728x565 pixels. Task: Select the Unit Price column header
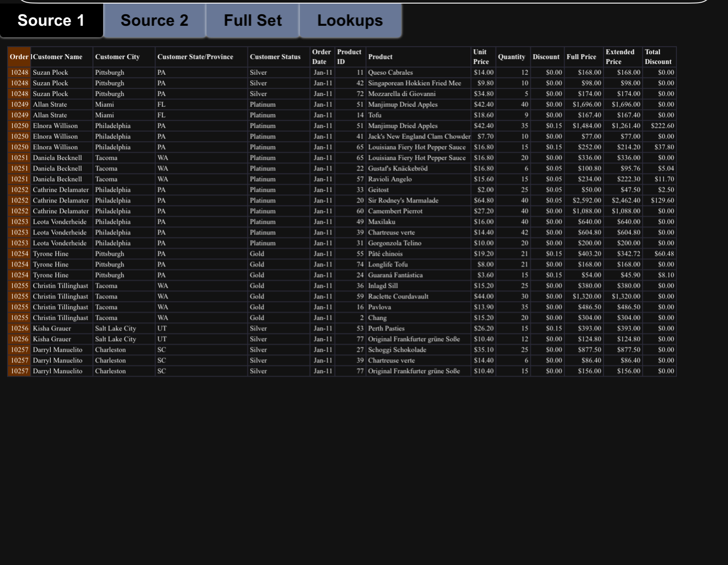pyautogui.click(x=483, y=57)
